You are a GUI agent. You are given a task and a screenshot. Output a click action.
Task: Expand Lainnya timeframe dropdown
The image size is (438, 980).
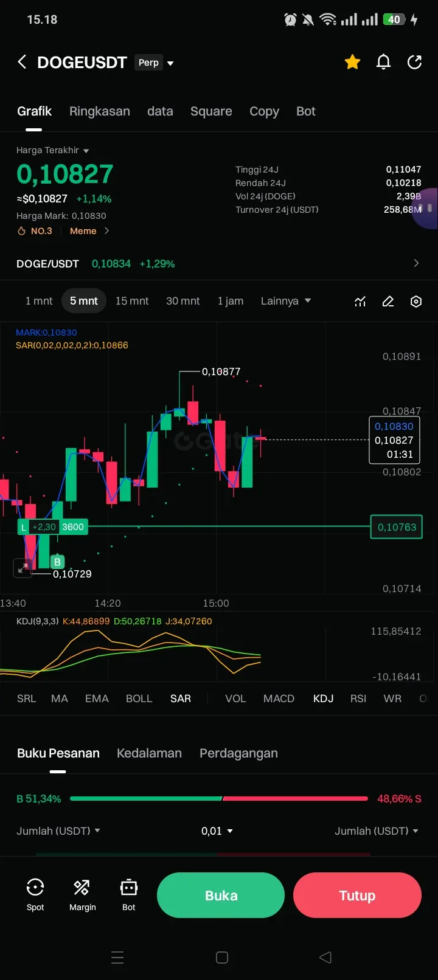pyautogui.click(x=286, y=301)
